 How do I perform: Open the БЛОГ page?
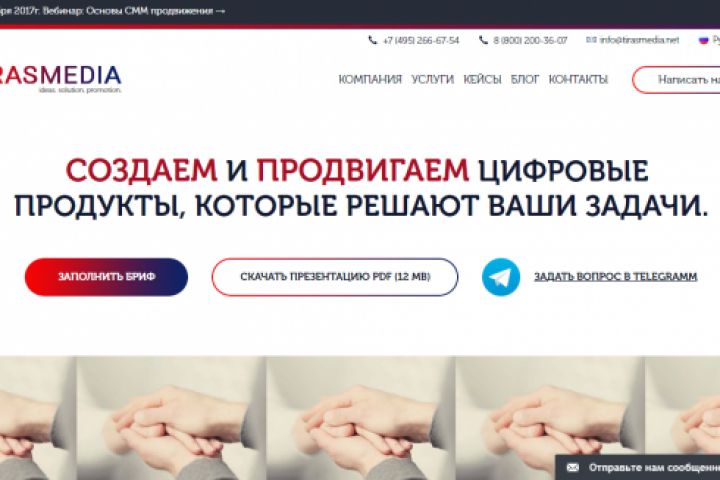pos(525,79)
